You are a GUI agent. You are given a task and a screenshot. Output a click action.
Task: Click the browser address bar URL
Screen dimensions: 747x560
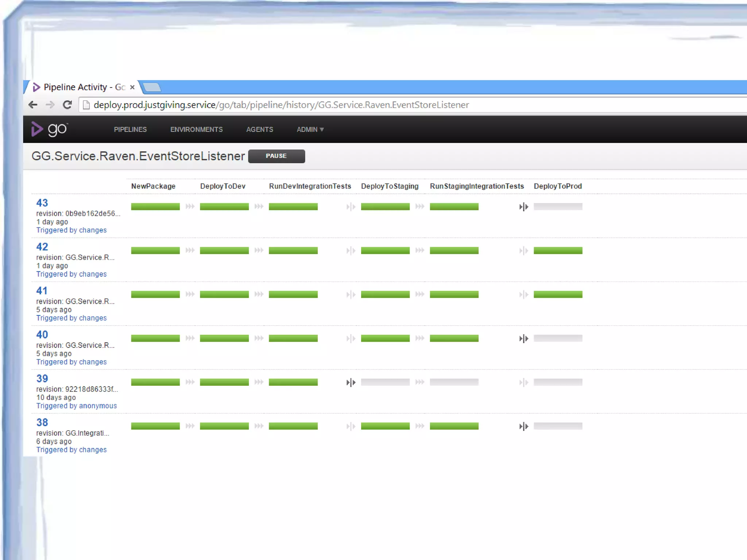(x=281, y=105)
